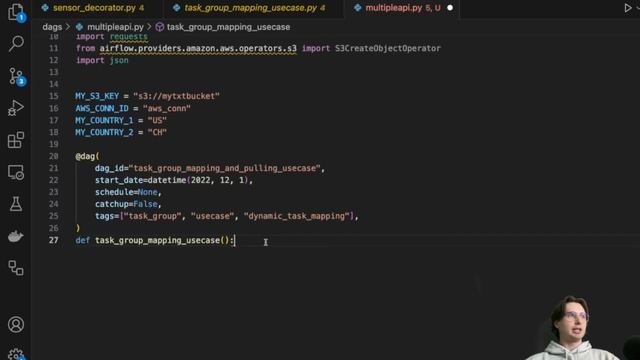Image resolution: width=640 pixels, height=360 pixels.
Task: Click MY_COUNTRY_2 variable name
Action: 104,132
